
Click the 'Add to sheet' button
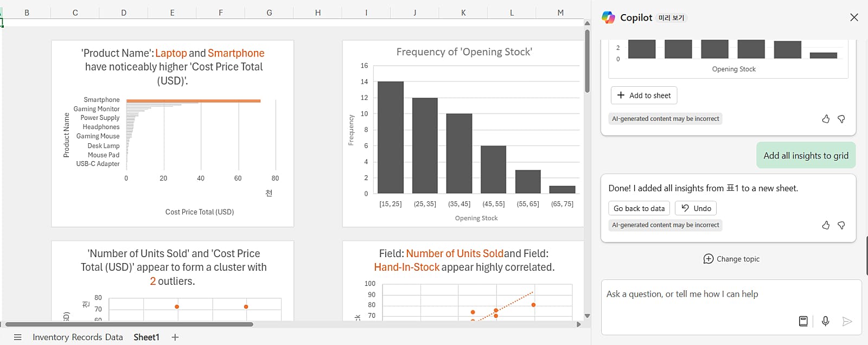click(644, 95)
